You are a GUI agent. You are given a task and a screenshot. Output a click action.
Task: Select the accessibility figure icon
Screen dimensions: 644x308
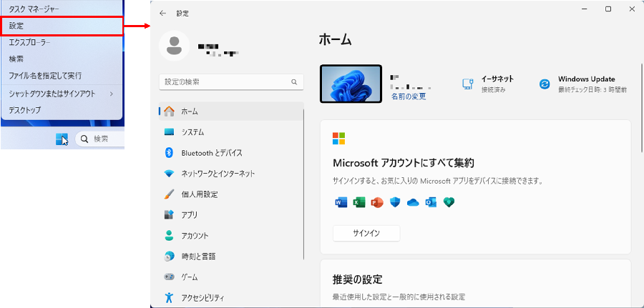(x=169, y=297)
